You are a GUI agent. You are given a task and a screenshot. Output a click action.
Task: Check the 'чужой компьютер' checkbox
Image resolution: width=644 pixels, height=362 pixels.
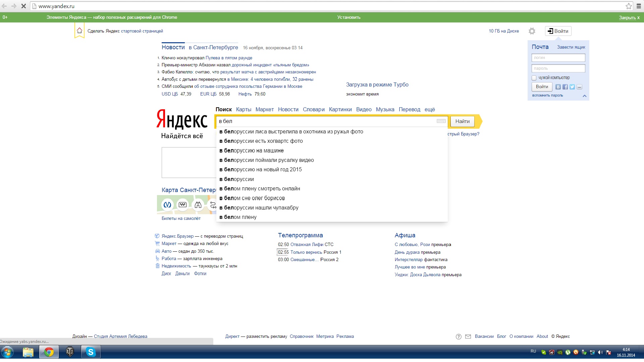click(534, 78)
